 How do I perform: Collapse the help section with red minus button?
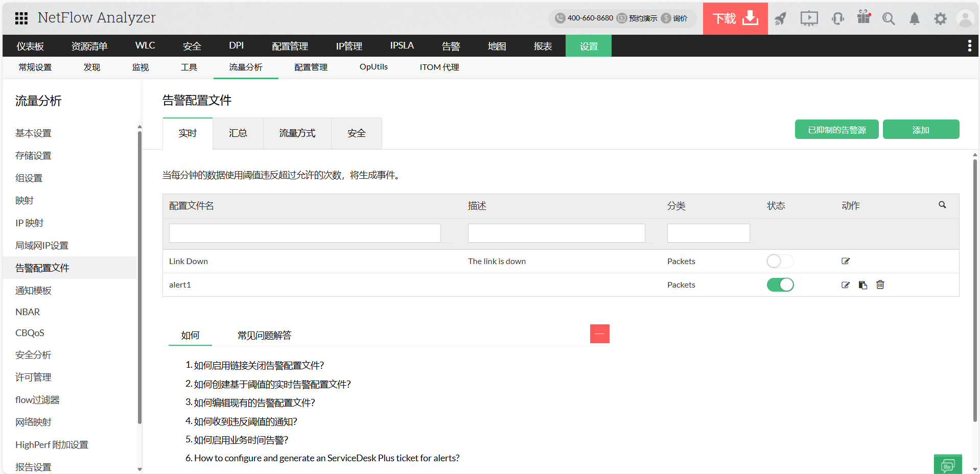tap(600, 334)
